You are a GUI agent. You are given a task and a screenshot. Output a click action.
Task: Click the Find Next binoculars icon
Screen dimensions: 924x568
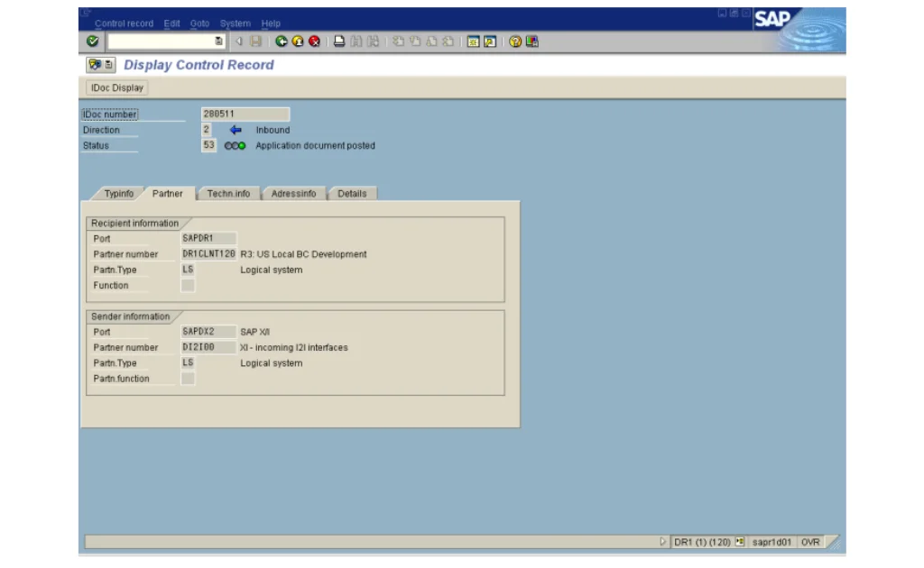point(373,41)
